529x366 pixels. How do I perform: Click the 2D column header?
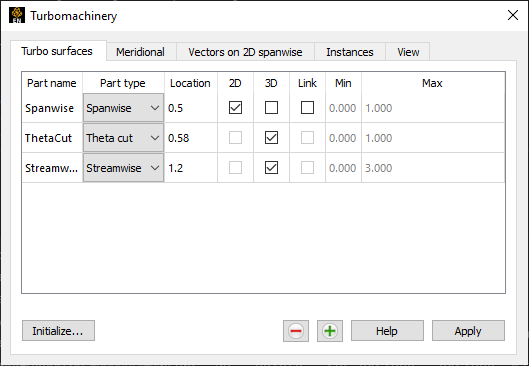click(x=235, y=83)
